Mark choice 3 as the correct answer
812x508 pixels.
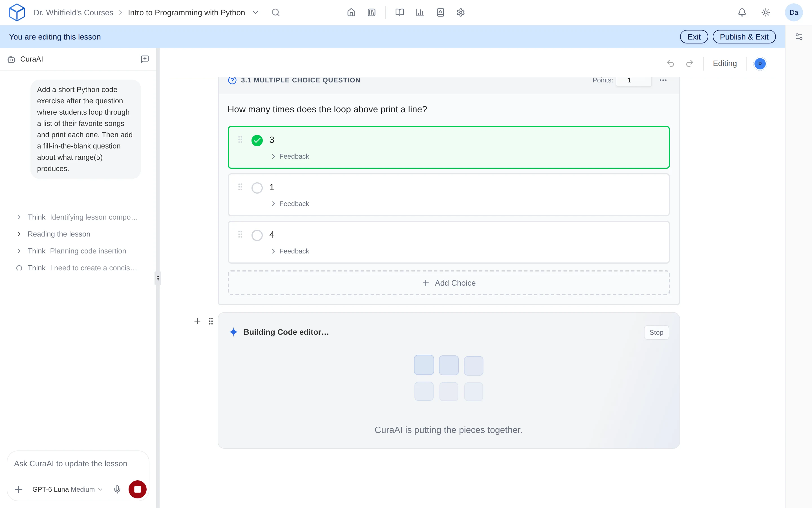pyautogui.click(x=257, y=140)
